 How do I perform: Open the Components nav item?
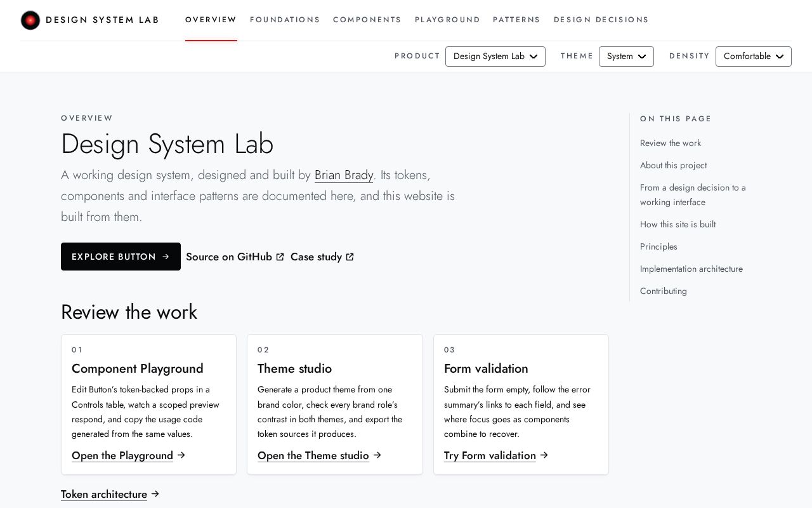(367, 20)
